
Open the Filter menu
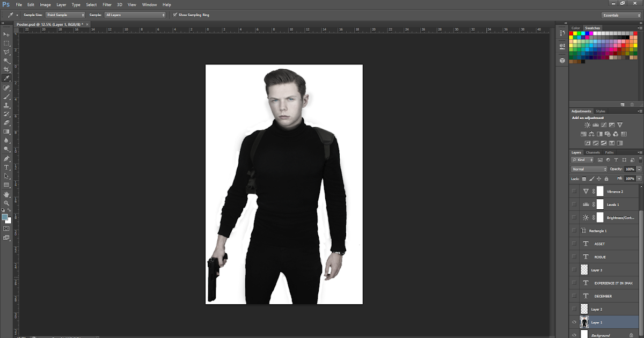click(107, 4)
